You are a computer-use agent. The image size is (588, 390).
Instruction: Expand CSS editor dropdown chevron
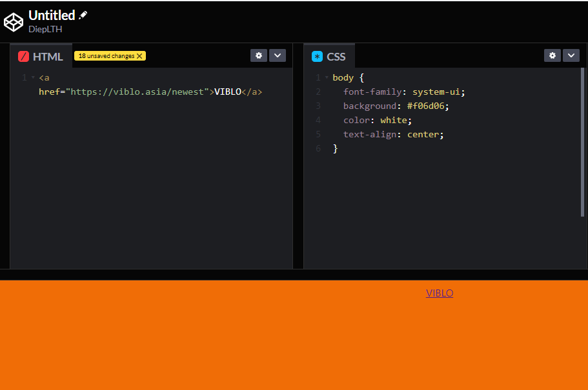click(x=571, y=55)
